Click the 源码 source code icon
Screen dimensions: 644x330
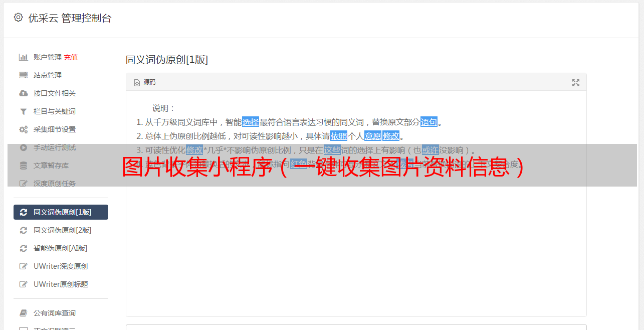[137, 83]
